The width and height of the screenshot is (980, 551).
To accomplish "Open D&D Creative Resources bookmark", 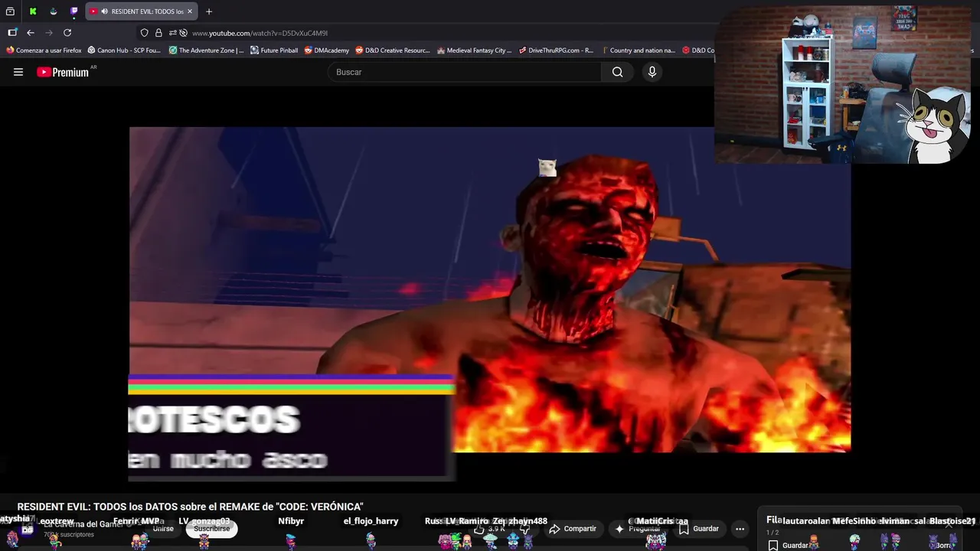I will click(393, 51).
